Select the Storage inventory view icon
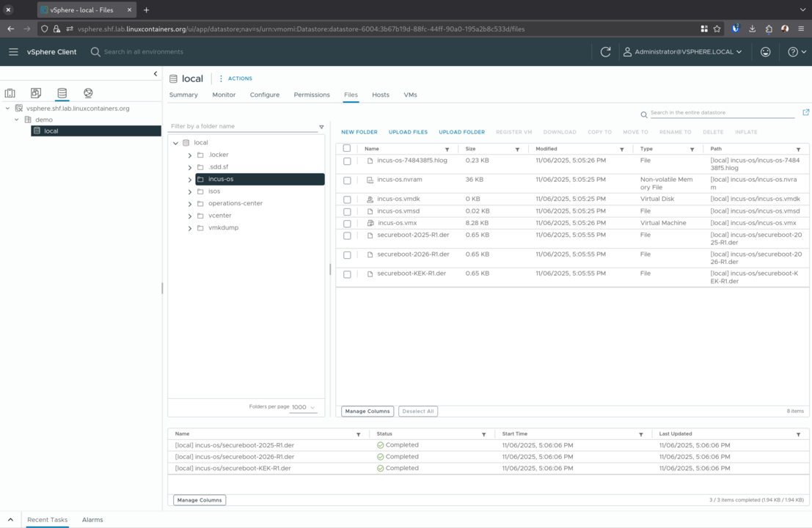The width and height of the screenshot is (812, 528). click(62, 93)
